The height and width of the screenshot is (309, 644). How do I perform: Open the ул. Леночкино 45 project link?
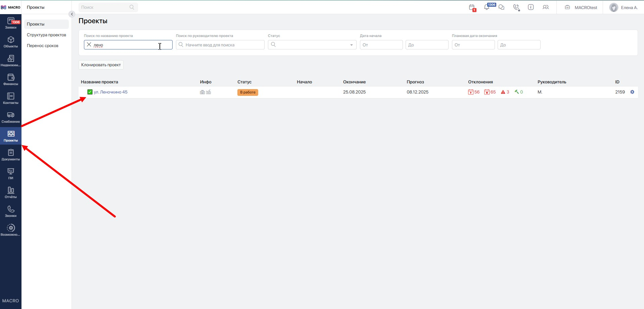point(110,92)
